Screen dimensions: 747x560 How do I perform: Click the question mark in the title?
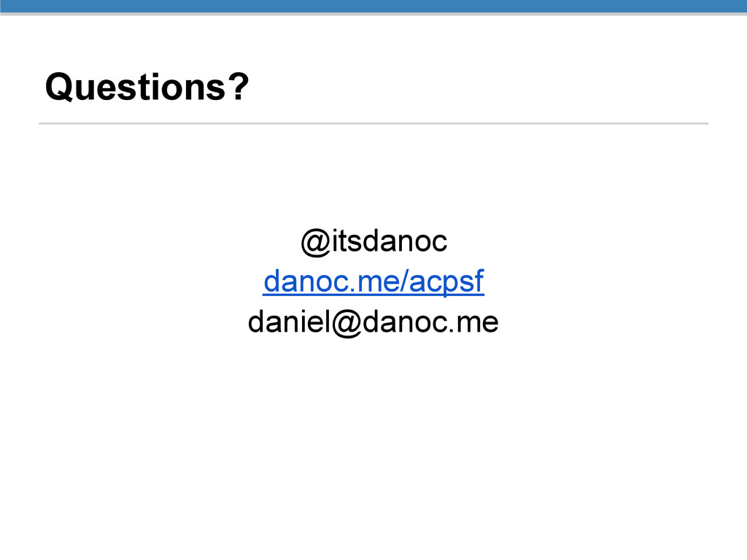tap(239, 86)
